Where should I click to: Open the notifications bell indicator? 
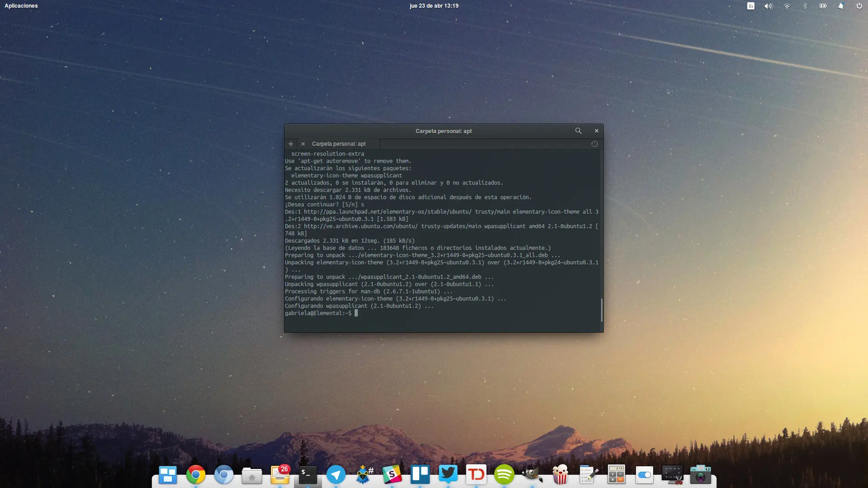click(x=841, y=6)
